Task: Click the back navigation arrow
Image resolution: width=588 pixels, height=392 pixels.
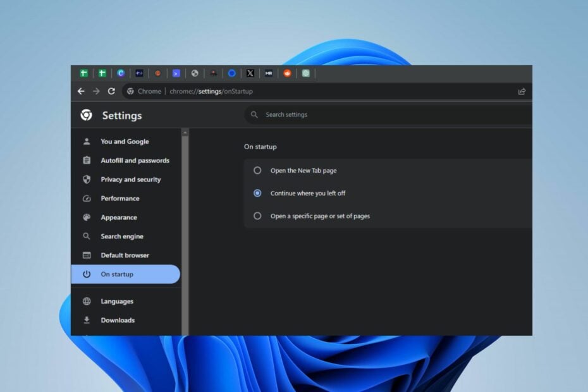Action: [x=81, y=91]
